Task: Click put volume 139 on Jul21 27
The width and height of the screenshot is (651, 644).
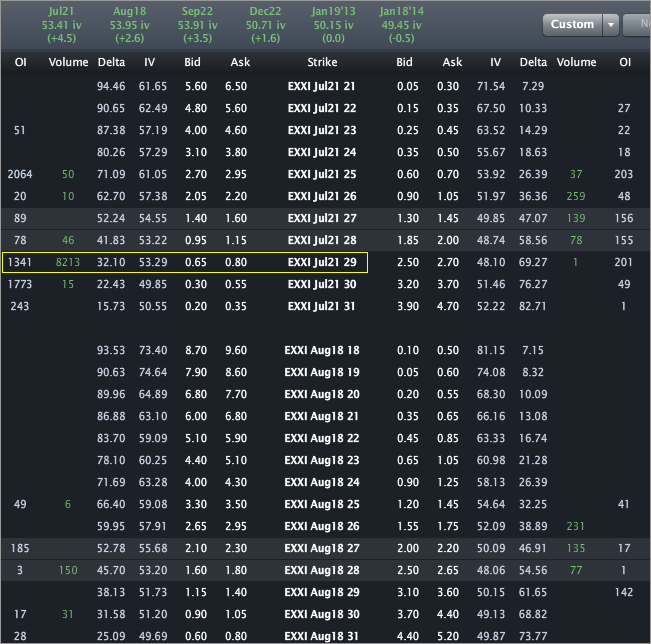Action: [576, 218]
